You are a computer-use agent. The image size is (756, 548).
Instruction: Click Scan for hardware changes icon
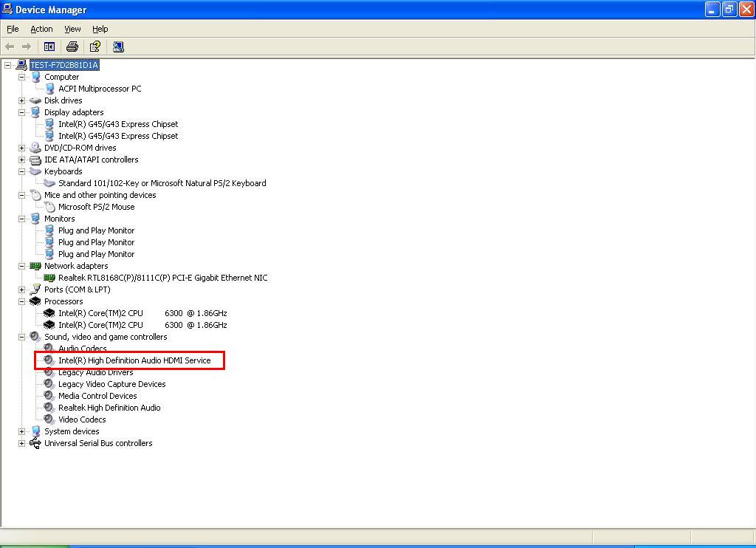pyautogui.click(x=118, y=47)
